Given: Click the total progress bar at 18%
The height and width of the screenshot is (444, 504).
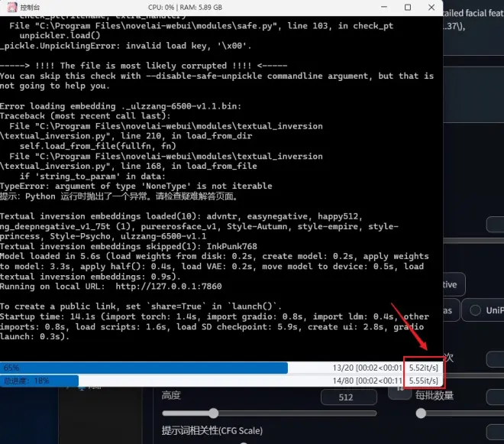Looking at the screenshot, I should 144,380.
